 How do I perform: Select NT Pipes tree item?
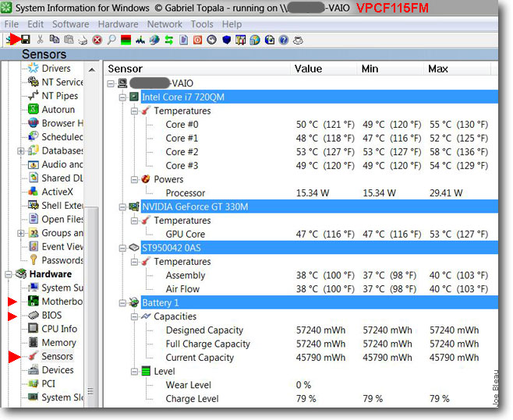(x=60, y=96)
